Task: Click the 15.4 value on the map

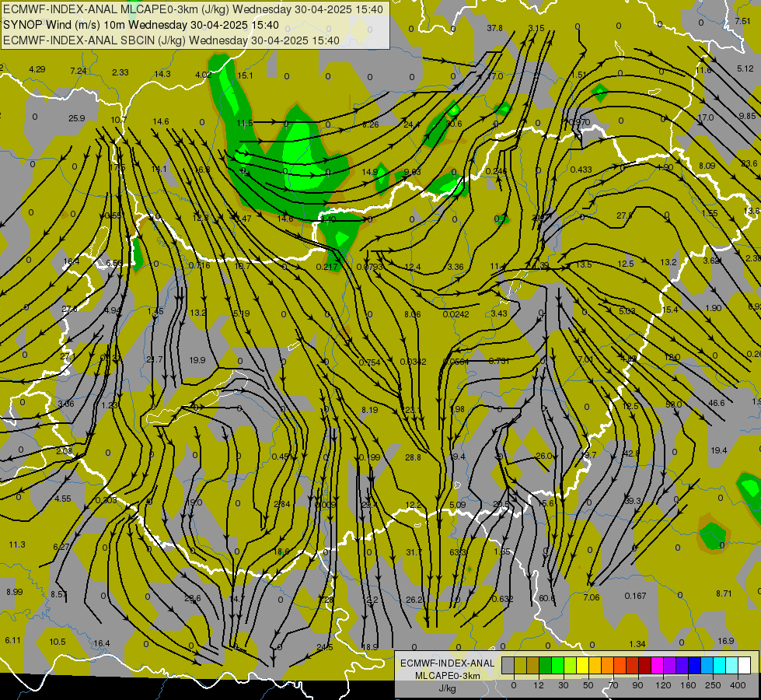Action: click(670, 310)
